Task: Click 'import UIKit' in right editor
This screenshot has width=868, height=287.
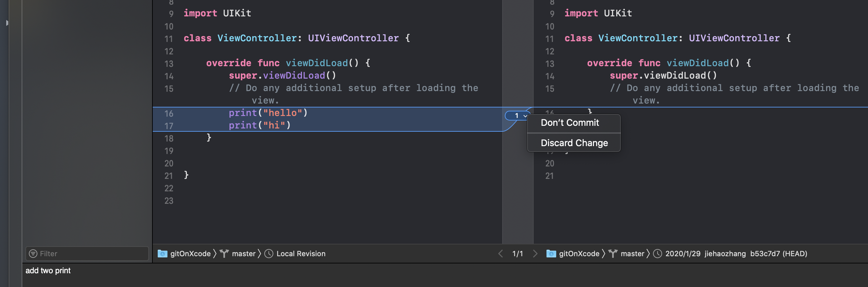Action: click(598, 13)
